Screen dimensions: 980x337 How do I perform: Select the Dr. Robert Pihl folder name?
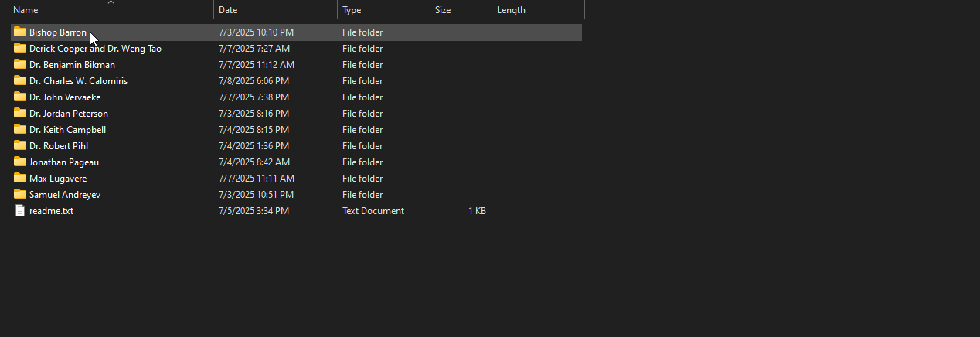click(x=59, y=146)
